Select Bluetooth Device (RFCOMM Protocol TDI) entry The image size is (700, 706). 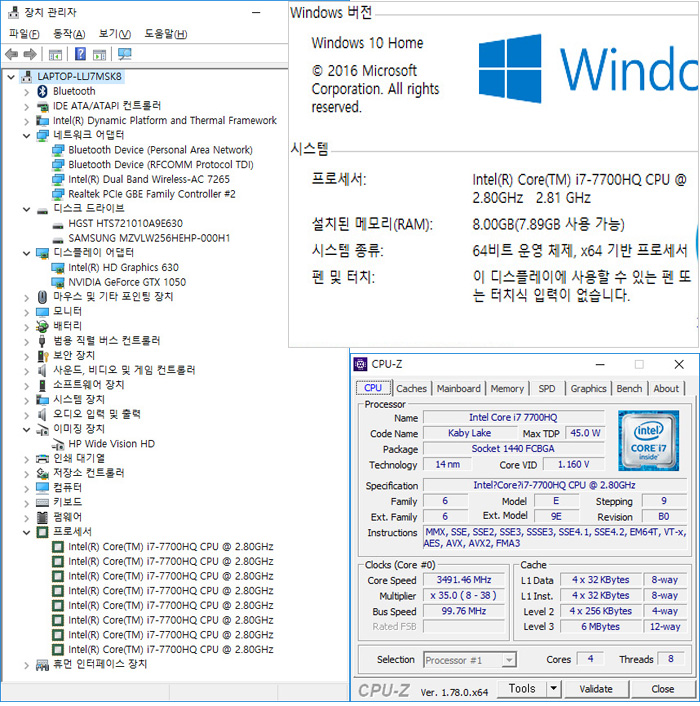pyautogui.click(x=161, y=165)
